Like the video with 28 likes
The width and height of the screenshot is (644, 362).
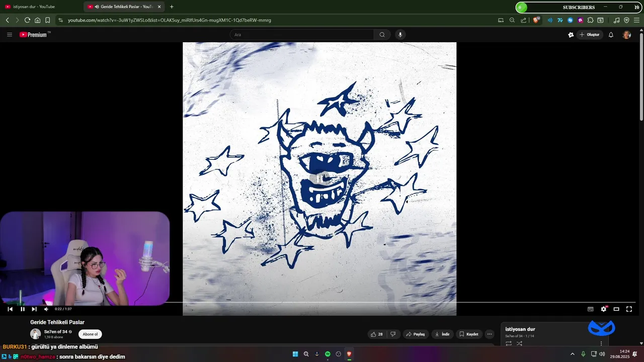pyautogui.click(x=377, y=334)
